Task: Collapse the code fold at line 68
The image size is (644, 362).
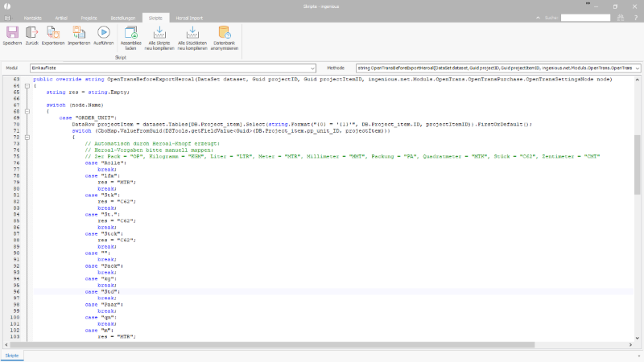Action: pos(27,111)
